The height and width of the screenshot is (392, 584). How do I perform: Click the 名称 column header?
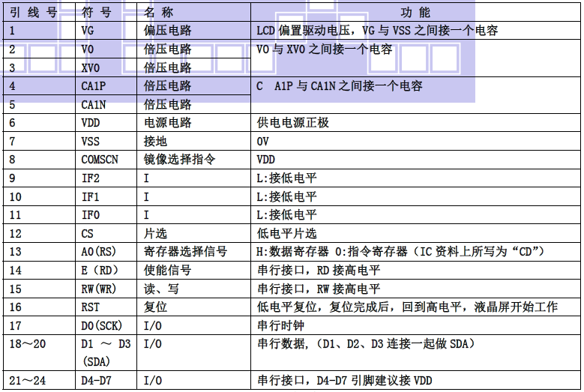(x=158, y=13)
